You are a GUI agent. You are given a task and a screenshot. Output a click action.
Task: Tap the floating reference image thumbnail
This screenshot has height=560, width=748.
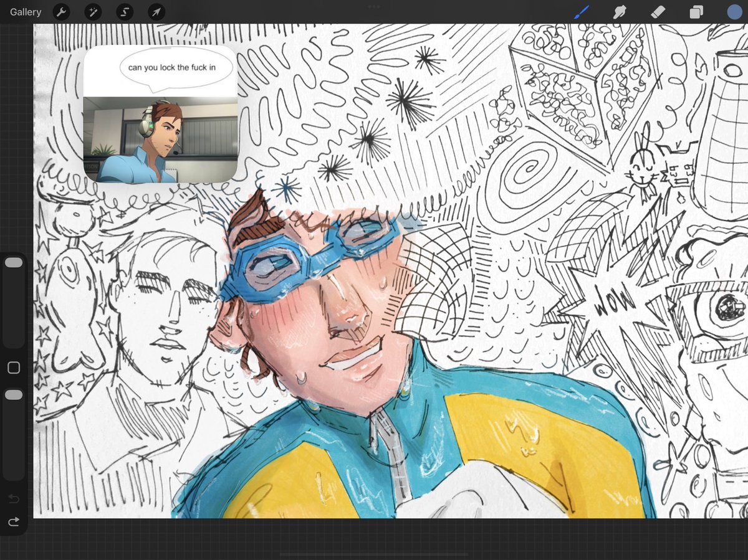[x=161, y=113]
